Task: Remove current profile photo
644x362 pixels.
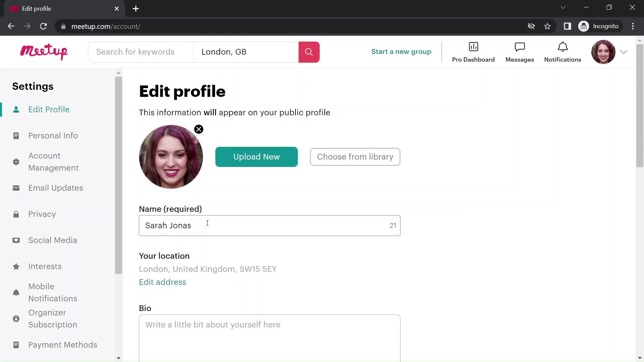Action: click(x=198, y=129)
